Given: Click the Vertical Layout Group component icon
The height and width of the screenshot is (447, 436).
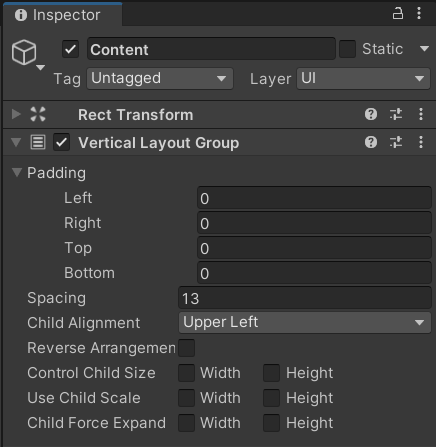Looking at the screenshot, I should pos(38,142).
